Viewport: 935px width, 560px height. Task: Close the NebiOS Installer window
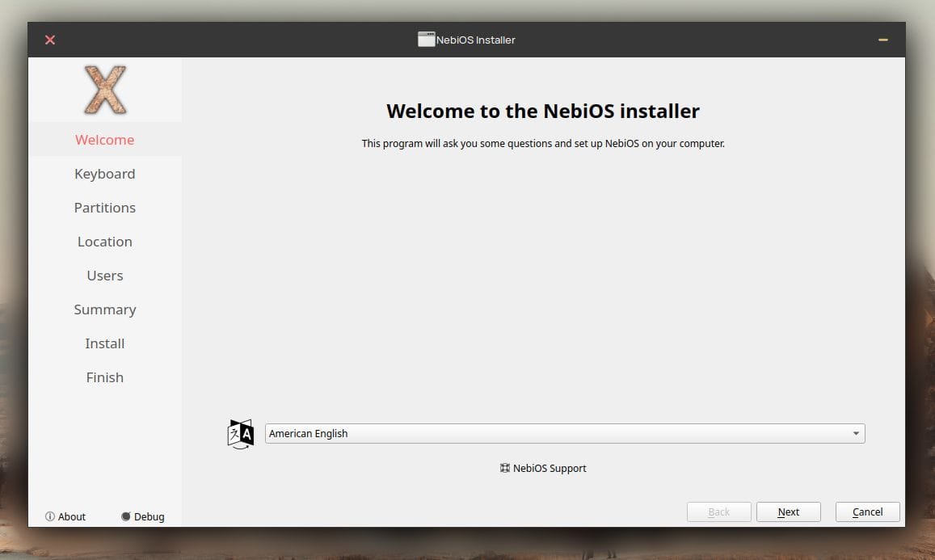coord(50,40)
